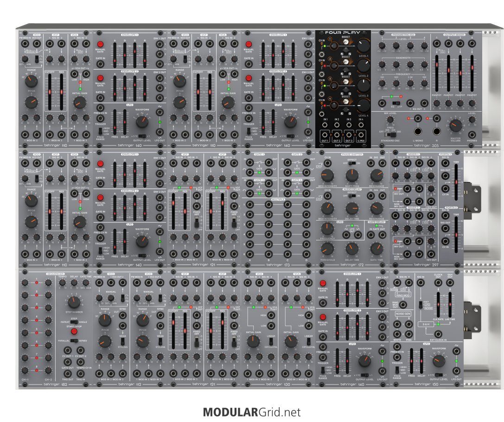Click the sequencer TEMPO knob
Image resolution: width=504 pixels, height=422 pixels.
tap(62, 283)
